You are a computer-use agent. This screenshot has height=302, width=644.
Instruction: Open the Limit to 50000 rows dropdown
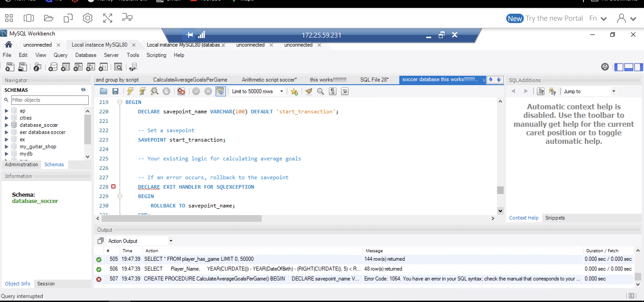click(281, 91)
